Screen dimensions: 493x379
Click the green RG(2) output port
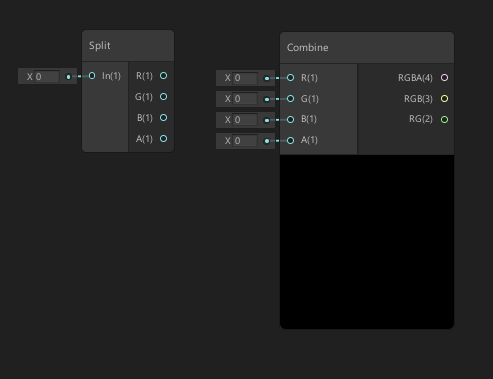pos(444,119)
